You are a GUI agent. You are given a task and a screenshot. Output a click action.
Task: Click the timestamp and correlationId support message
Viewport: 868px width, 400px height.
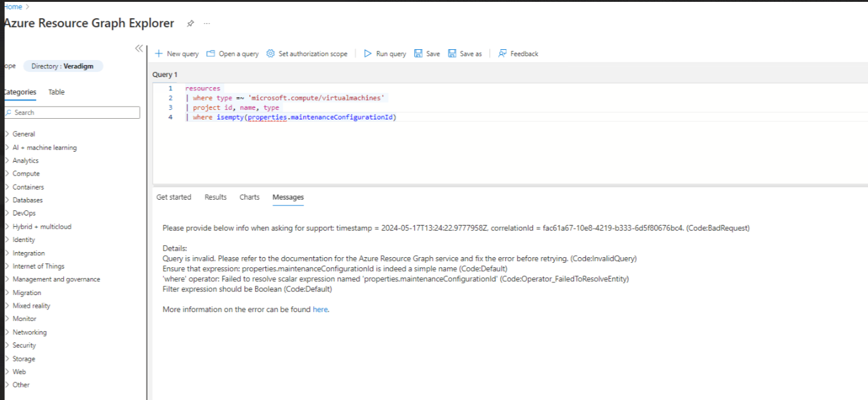point(456,228)
